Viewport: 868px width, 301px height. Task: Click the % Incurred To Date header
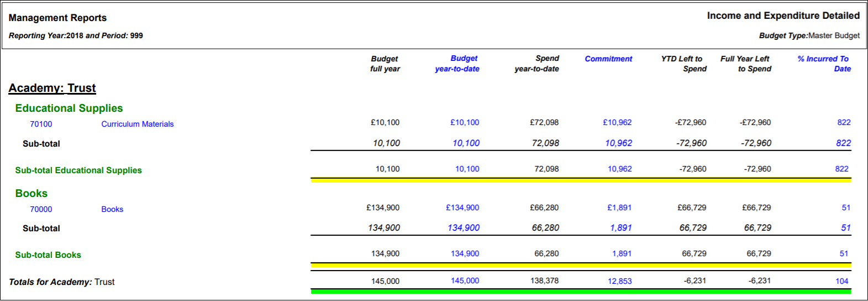tap(824, 64)
